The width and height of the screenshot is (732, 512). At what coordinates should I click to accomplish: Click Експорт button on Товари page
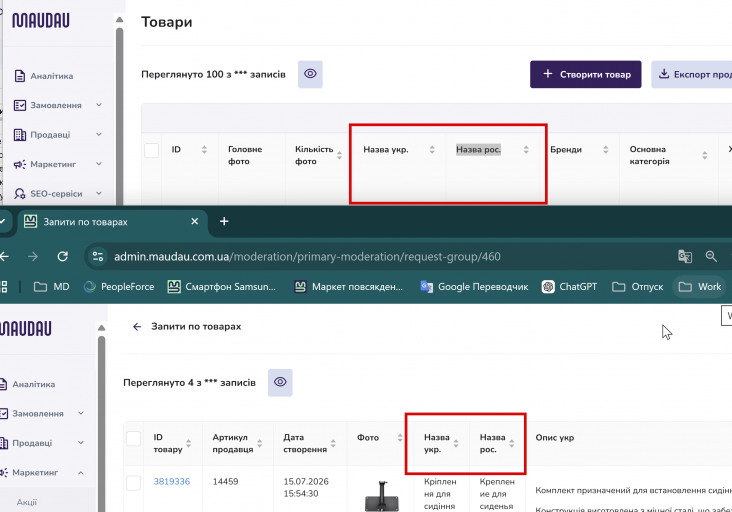pyautogui.click(x=692, y=74)
